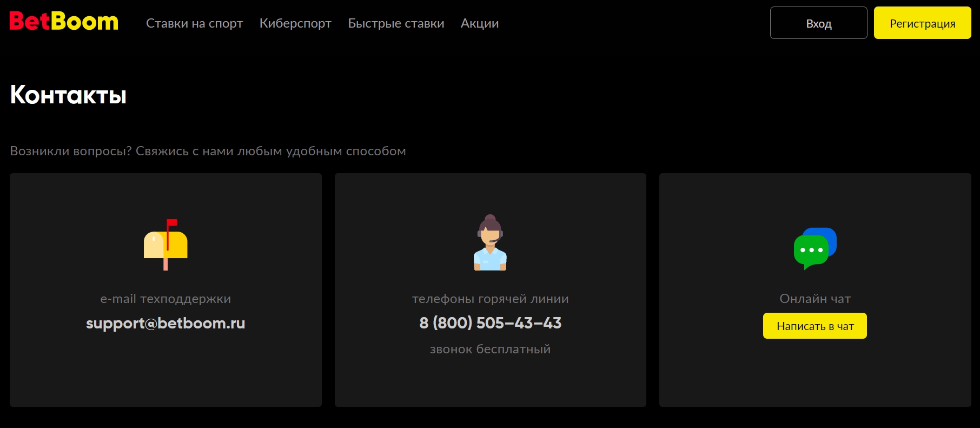
Task: Click Написать в чат button
Action: [x=815, y=326]
